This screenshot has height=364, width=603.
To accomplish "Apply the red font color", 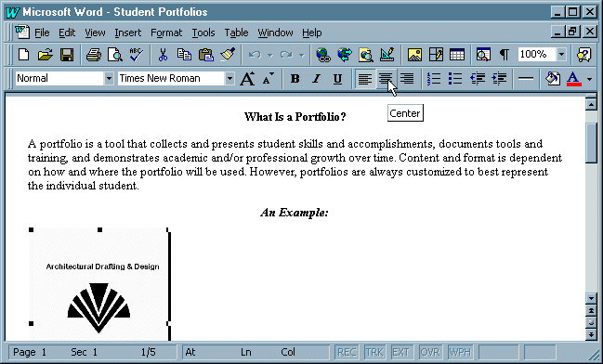I will pos(573,79).
